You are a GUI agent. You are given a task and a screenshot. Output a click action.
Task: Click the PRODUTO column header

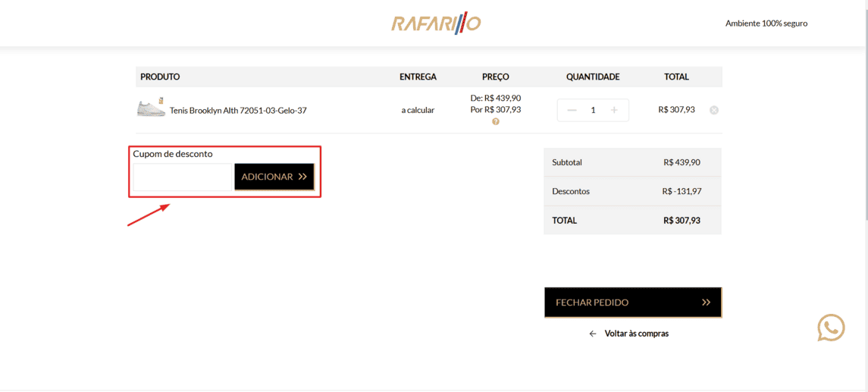pyautogui.click(x=160, y=77)
